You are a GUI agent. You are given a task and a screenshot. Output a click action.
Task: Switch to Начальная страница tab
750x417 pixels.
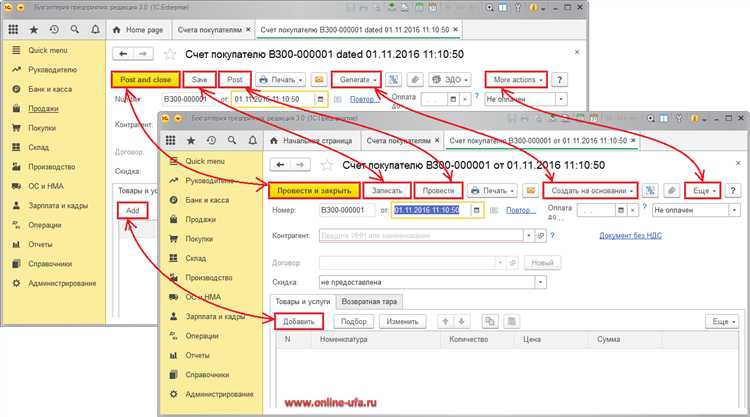[x=311, y=141]
